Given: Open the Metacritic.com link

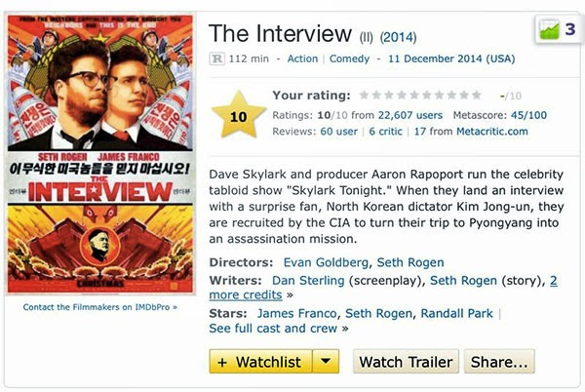Looking at the screenshot, I should 492,132.
